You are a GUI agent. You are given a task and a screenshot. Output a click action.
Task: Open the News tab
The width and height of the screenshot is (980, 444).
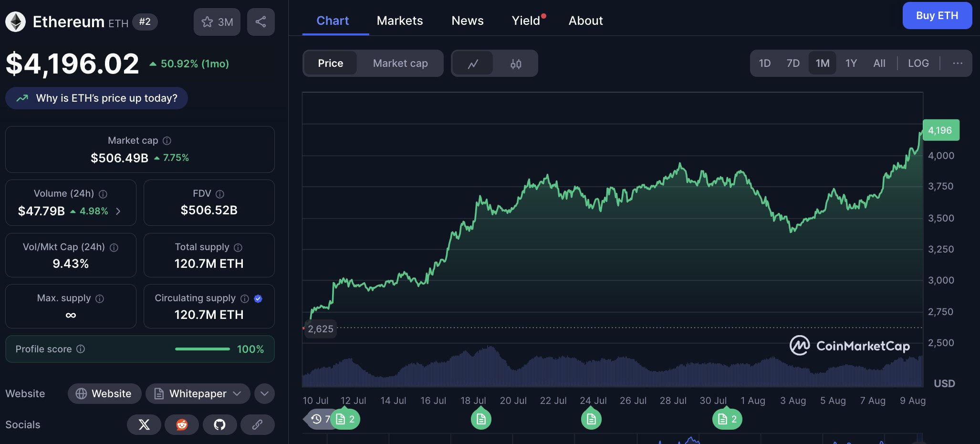pyautogui.click(x=468, y=21)
